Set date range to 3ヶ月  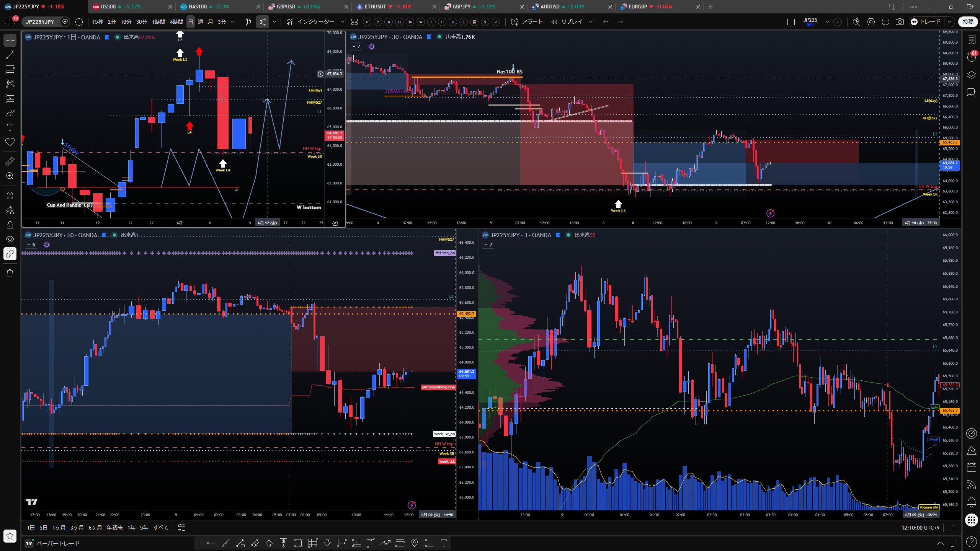pos(77,528)
